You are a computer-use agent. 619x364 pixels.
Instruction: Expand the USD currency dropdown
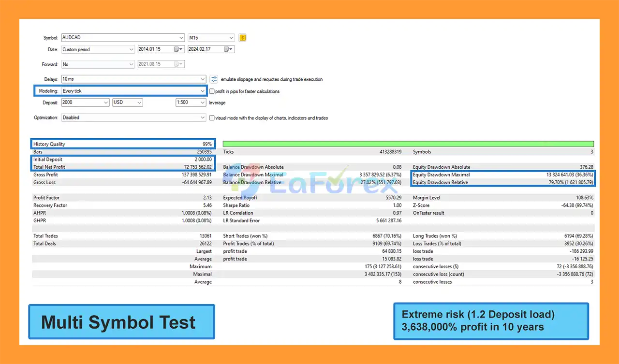[139, 102]
